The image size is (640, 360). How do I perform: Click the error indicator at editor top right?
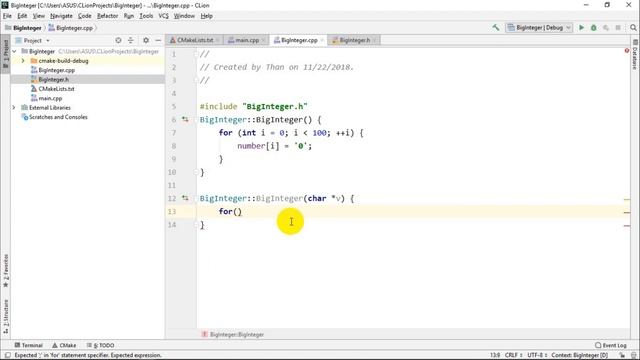point(627,51)
